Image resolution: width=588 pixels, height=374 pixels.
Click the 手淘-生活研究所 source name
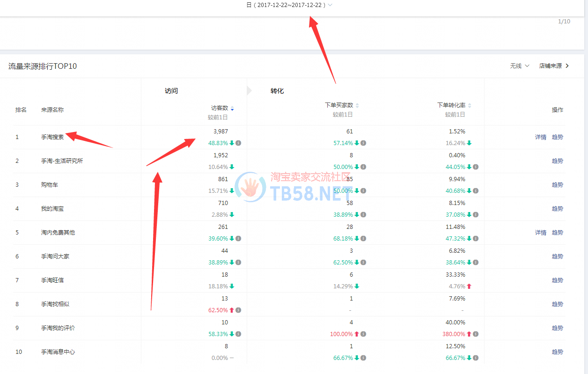pyautogui.click(x=62, y=161)
